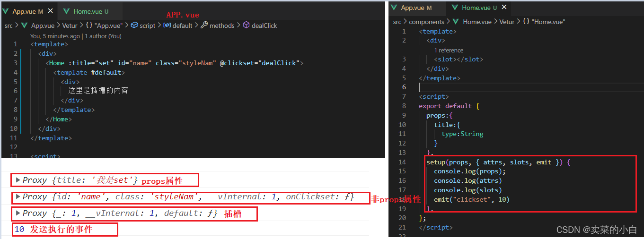This screenshot has width=644, height=239.
Task: Click the </Home> closing tag line
Action: [59, 119]
